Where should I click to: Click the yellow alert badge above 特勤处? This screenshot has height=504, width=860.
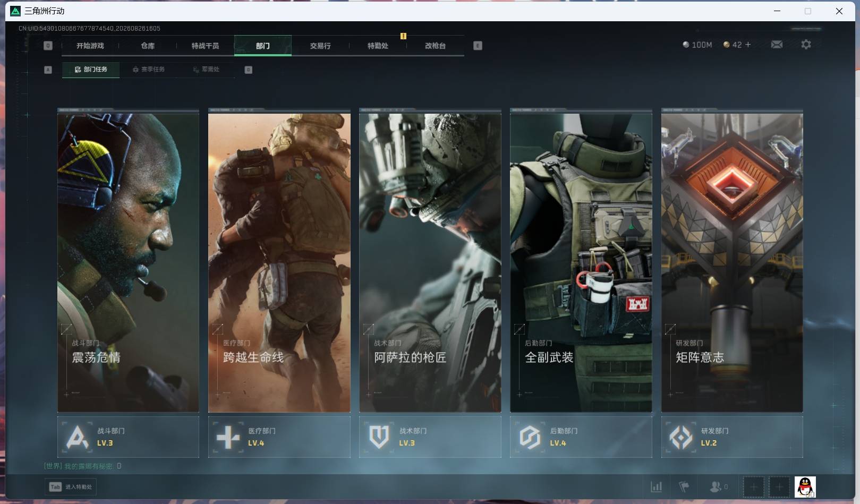point(403,36)
